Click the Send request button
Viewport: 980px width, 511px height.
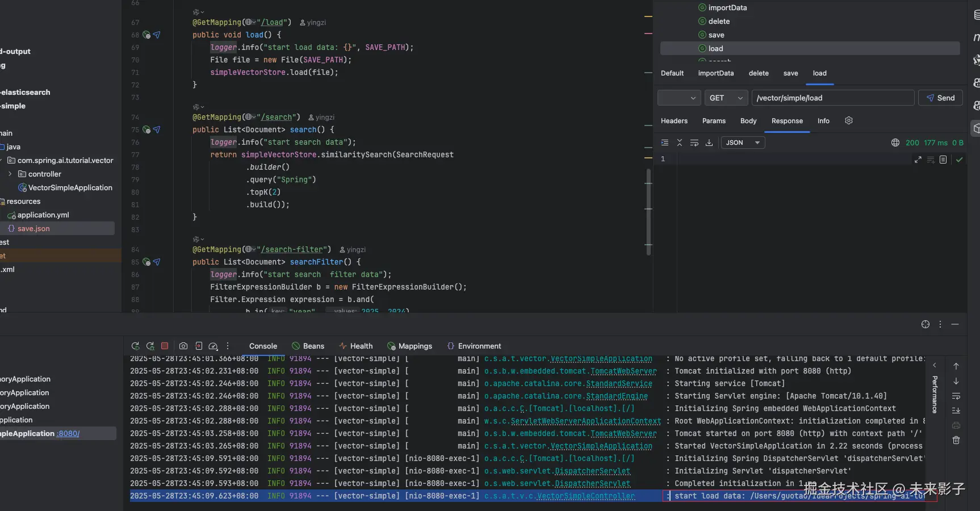tap(940, 98)
